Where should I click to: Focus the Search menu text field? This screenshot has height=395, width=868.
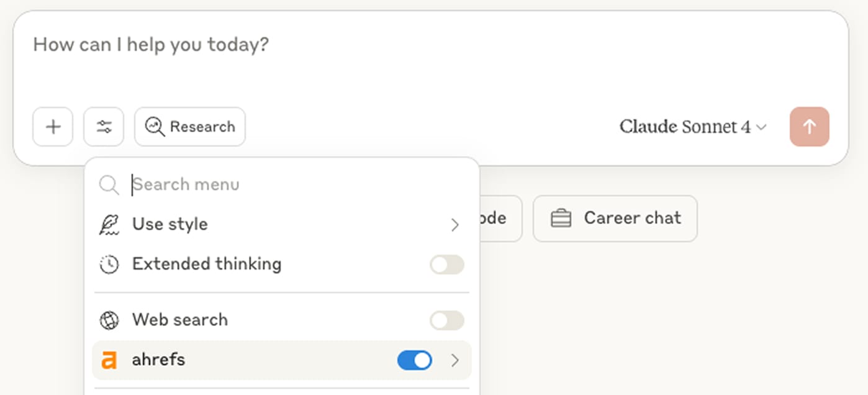279,184
